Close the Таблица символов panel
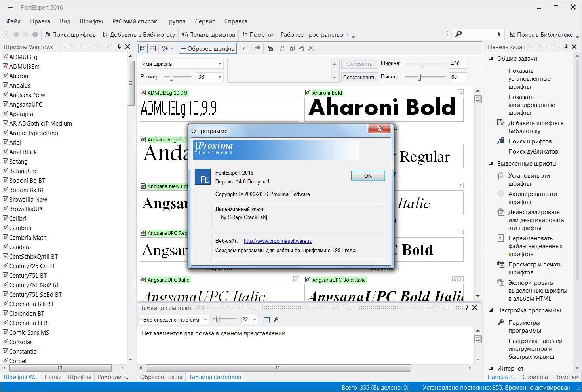 [475, 308]
